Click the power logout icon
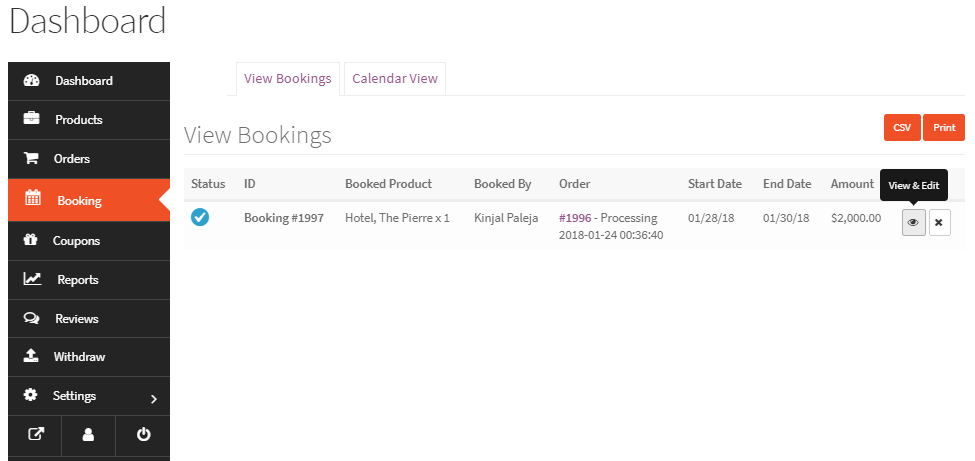The width and height of the screenshot is (975, 461). 143,435
